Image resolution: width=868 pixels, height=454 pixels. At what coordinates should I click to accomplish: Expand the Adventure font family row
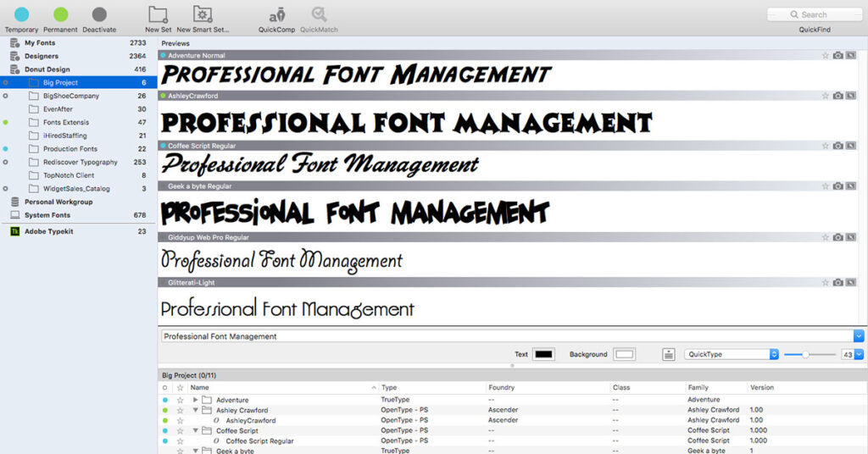click(196, 400)
